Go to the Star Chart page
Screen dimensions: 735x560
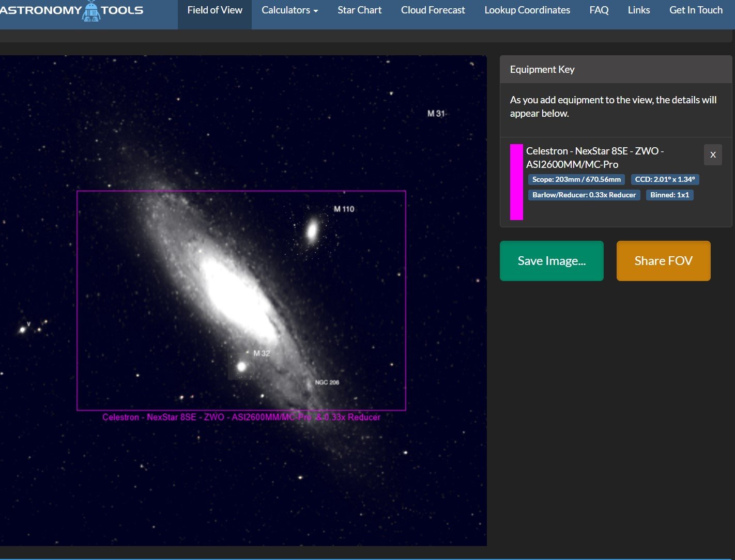click(x=359, y=10)
